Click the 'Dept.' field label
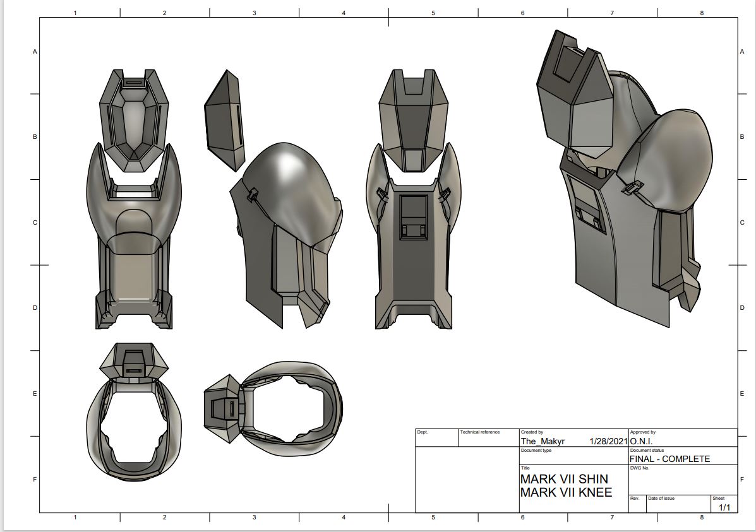This screenshot has height=532, width=756. pyautogui.click(x=423, y=432)
